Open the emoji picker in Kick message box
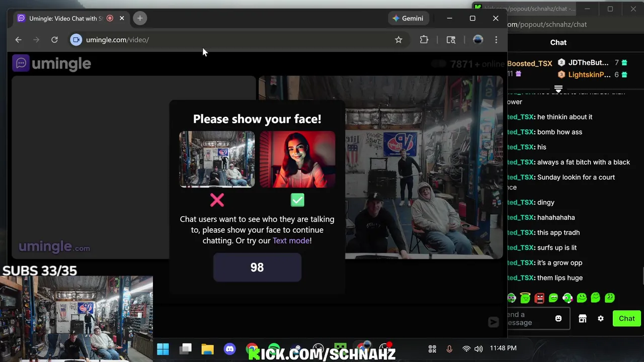Screen dimensions: 644x362 (558, 318)
